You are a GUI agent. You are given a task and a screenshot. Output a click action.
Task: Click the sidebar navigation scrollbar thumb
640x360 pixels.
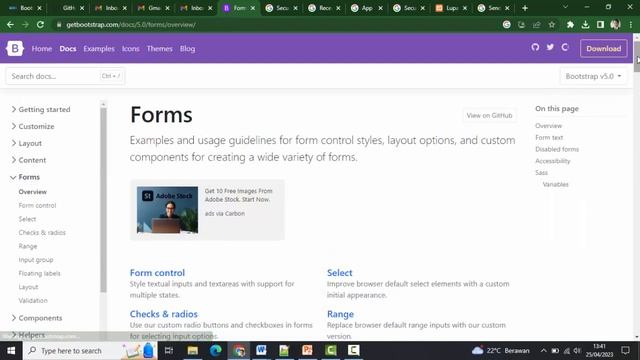103,200
